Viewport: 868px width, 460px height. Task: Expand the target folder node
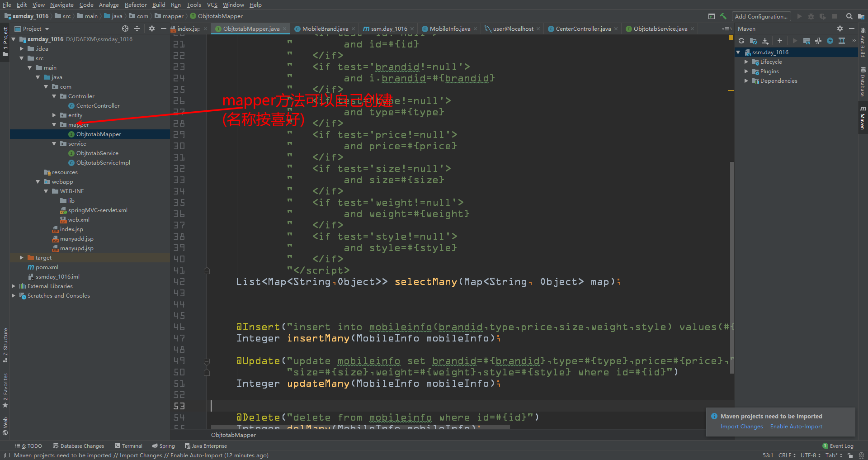(x=21, y=258)
